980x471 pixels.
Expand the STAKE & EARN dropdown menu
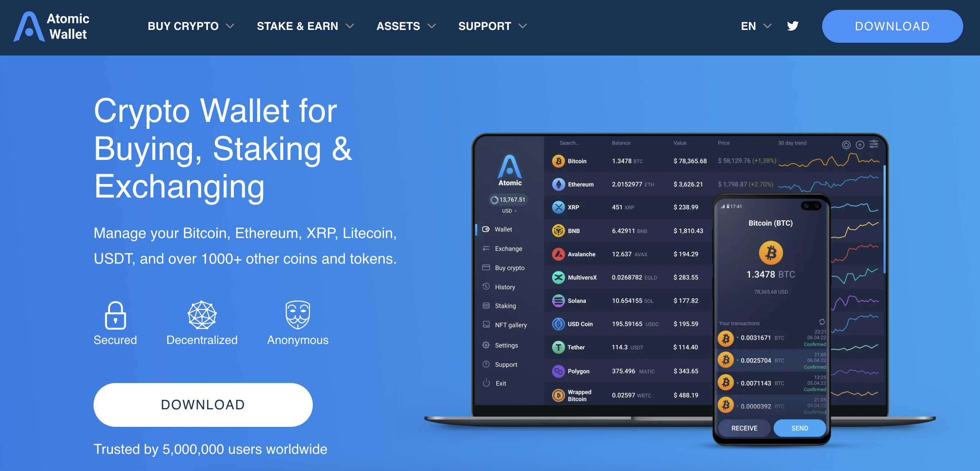304,26
